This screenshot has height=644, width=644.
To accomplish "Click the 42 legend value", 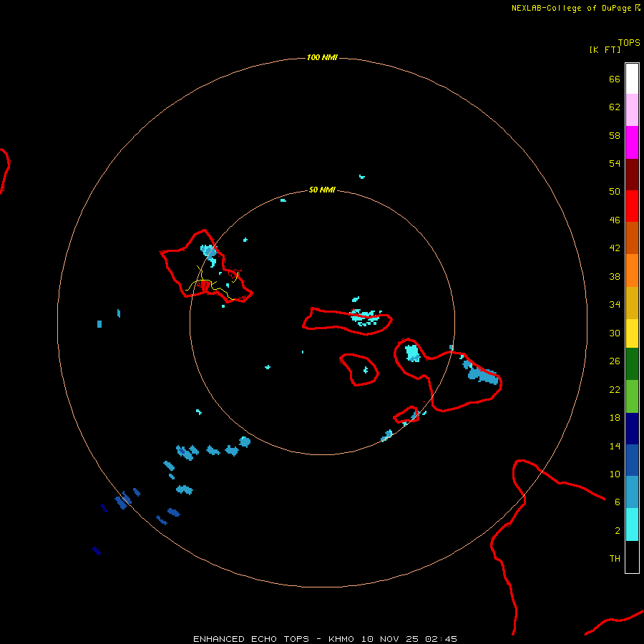I will tap(615, 248).
